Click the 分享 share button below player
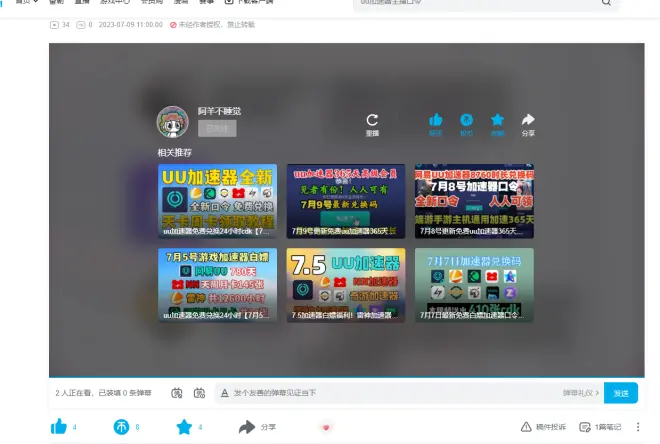The image size is (660, 444). click(257, 427)
